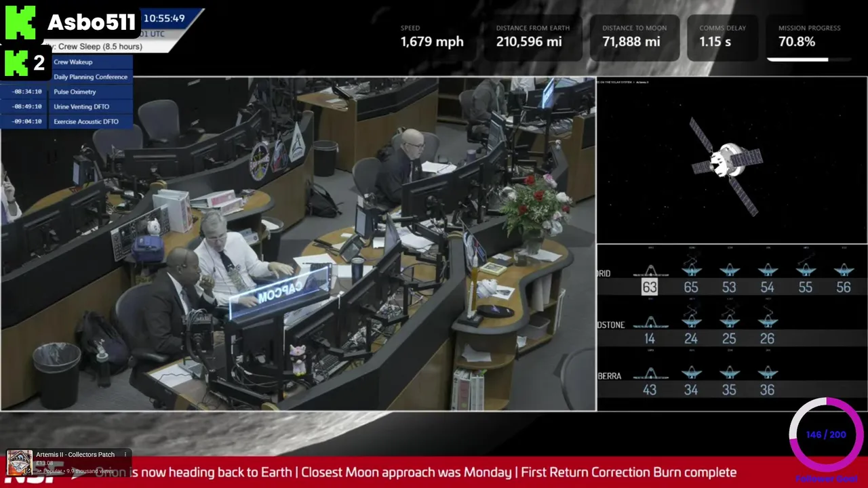Select the Canberra dish icon above 35

(729, 373)
